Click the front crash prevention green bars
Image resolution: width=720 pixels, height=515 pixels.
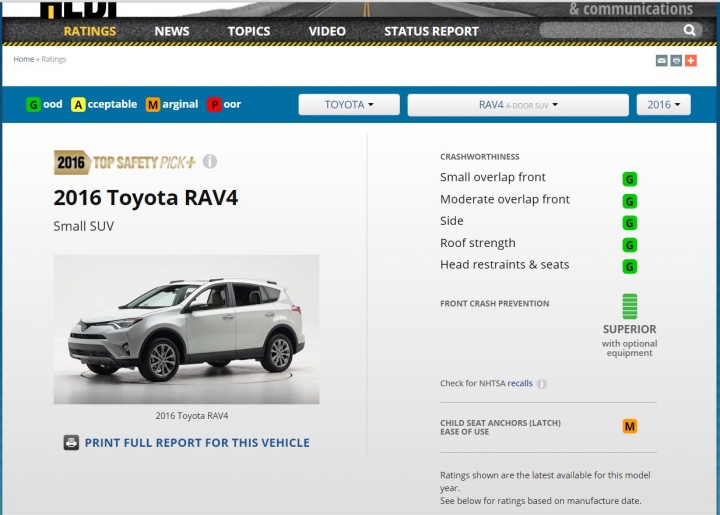pyautogui.click(x=630, y=306)
